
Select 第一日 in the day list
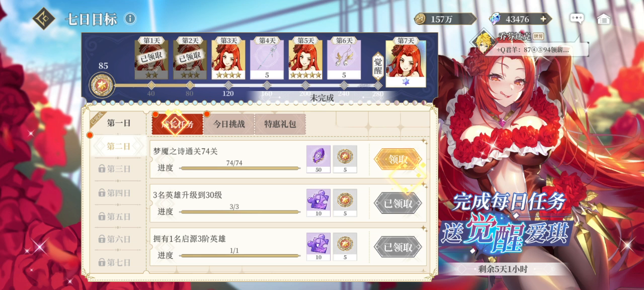119,123
